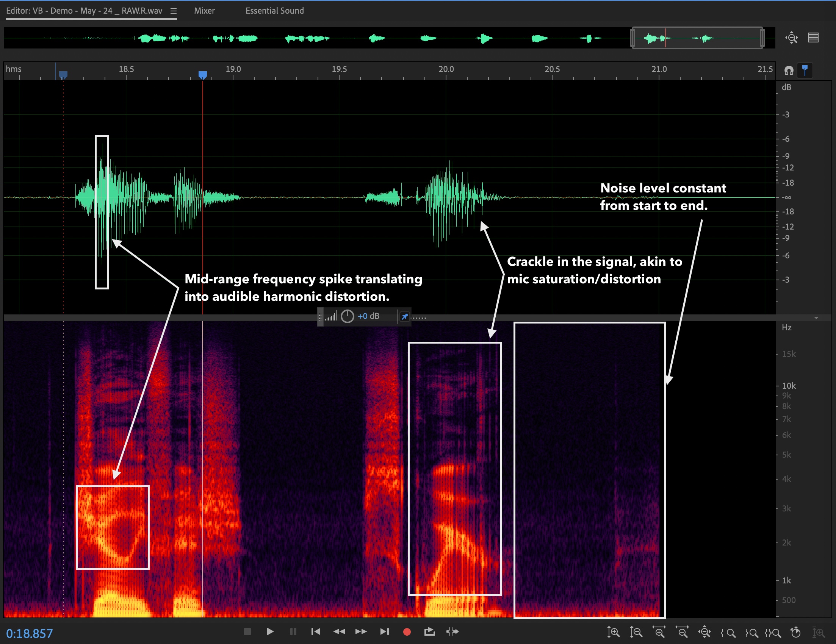Zoom in on the time axis
This screenshot has width=836, height=644.
pos(659,632)
